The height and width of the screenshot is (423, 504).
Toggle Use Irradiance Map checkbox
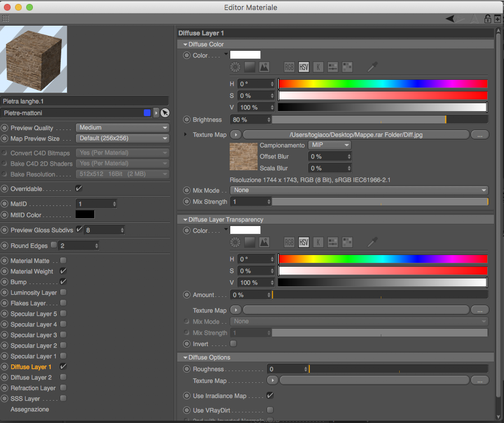coord(270,395)
